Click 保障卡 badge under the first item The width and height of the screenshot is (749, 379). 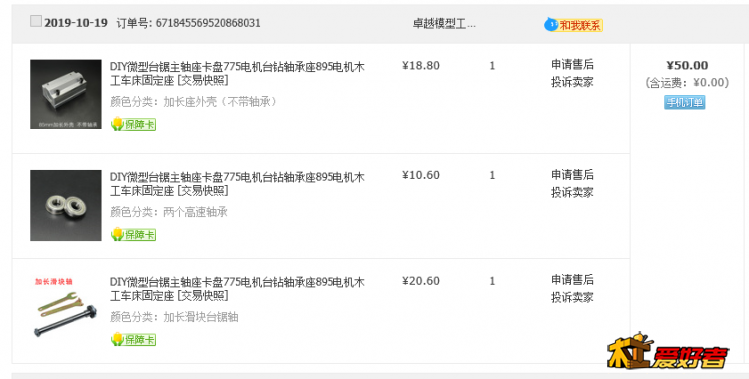coord(133,124)
